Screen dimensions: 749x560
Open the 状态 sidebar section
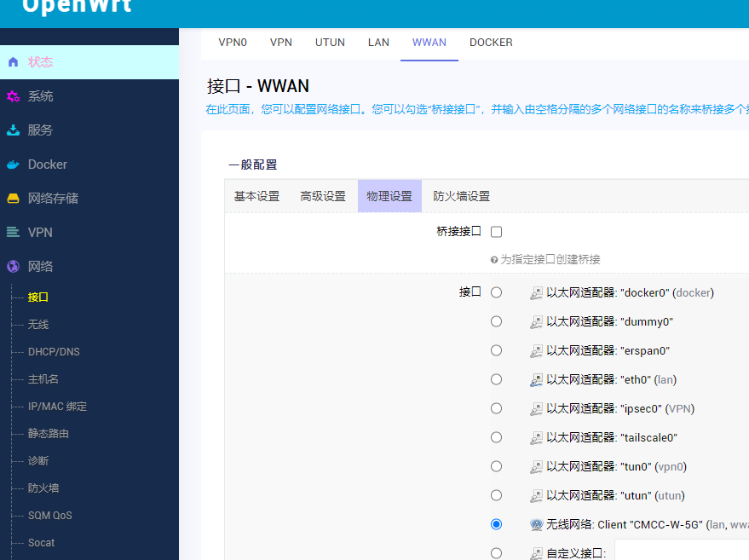click(89, 62)
